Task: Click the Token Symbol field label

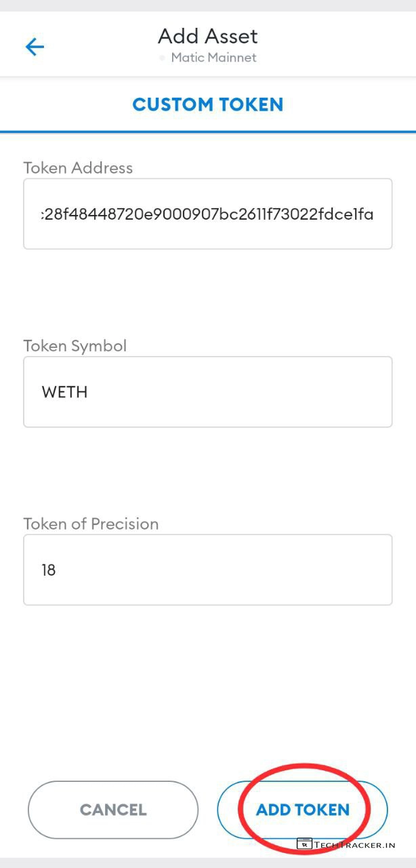Action: pos(75,346)
